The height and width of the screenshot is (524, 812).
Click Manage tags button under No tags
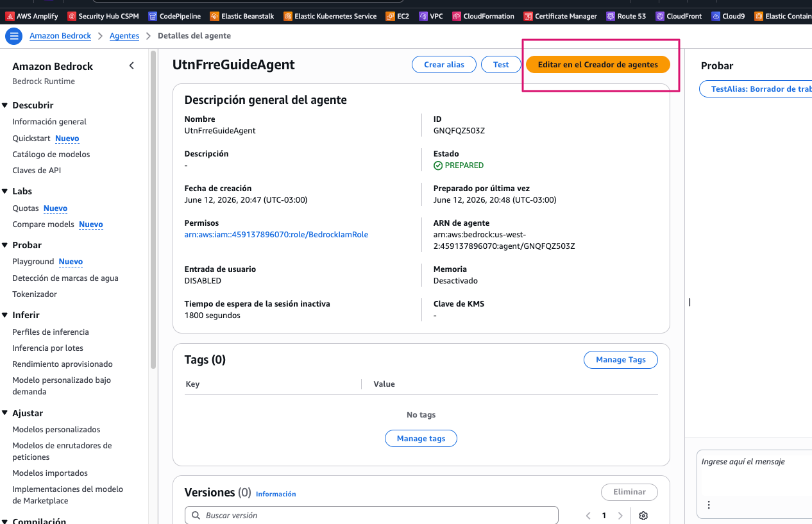point(421,439)
